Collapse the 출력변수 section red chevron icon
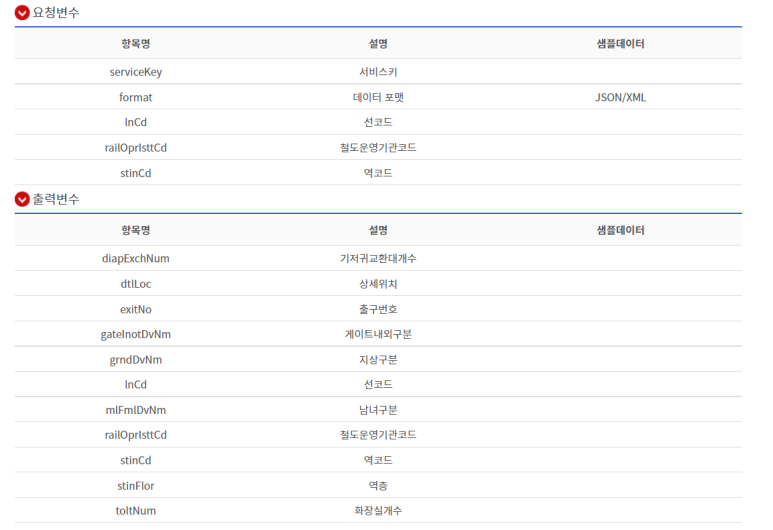Viewport: 773px width, 530px height. 22,199
